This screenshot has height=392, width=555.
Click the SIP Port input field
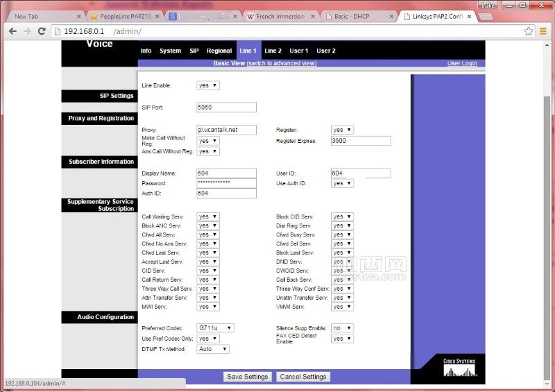point(226,108)
